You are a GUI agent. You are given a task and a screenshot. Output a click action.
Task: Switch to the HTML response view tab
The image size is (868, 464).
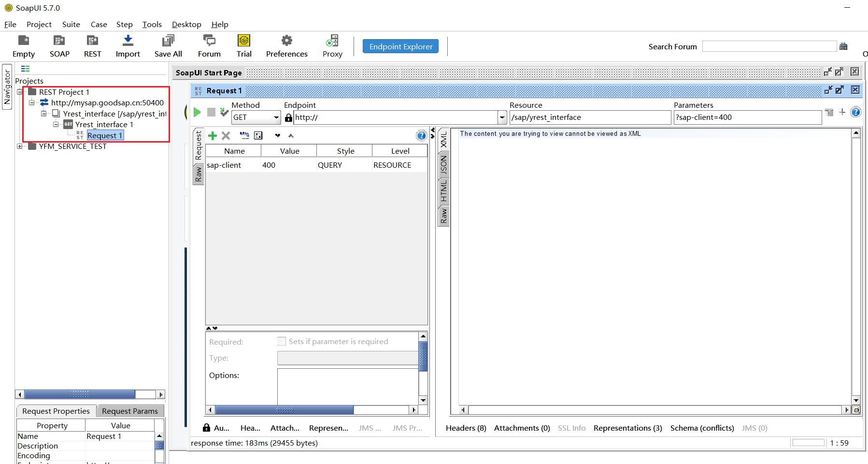443,191
